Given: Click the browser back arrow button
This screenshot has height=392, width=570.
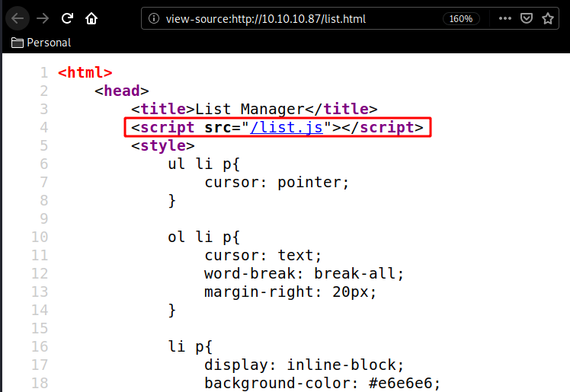Looking at the screenshot, I should coord(18,18).
